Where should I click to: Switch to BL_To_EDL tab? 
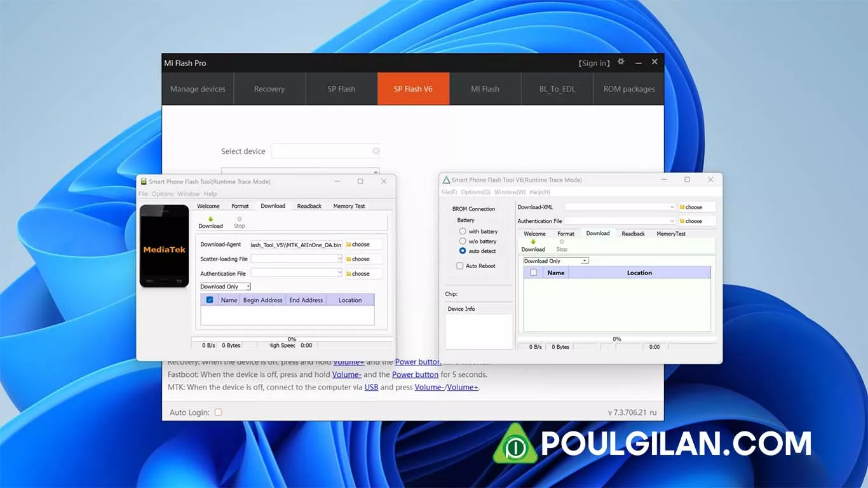click(557, 89)
